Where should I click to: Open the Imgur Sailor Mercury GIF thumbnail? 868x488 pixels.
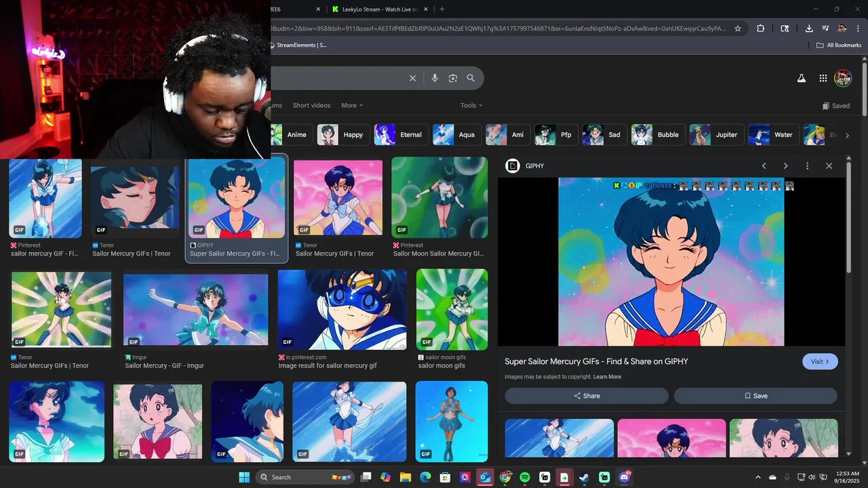[195, 310]
